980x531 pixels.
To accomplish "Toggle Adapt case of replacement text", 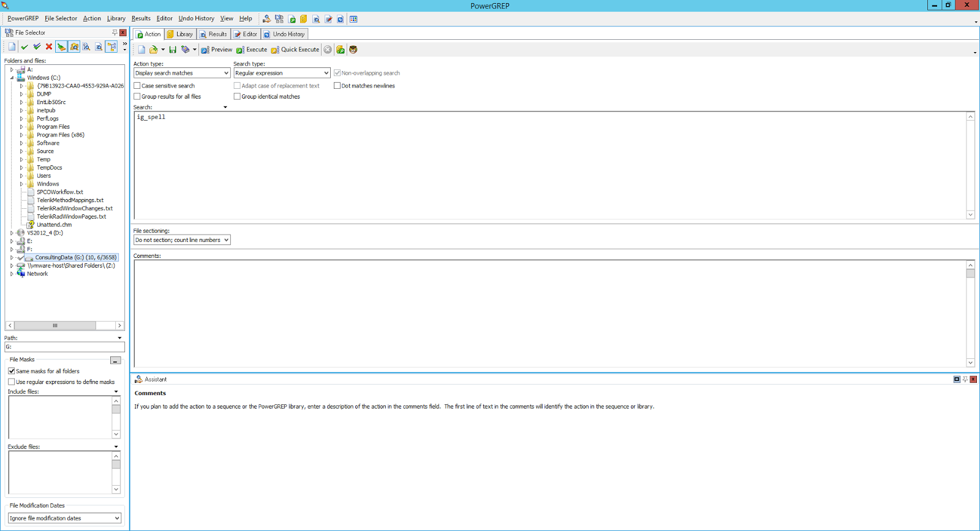I will point(237,86).
